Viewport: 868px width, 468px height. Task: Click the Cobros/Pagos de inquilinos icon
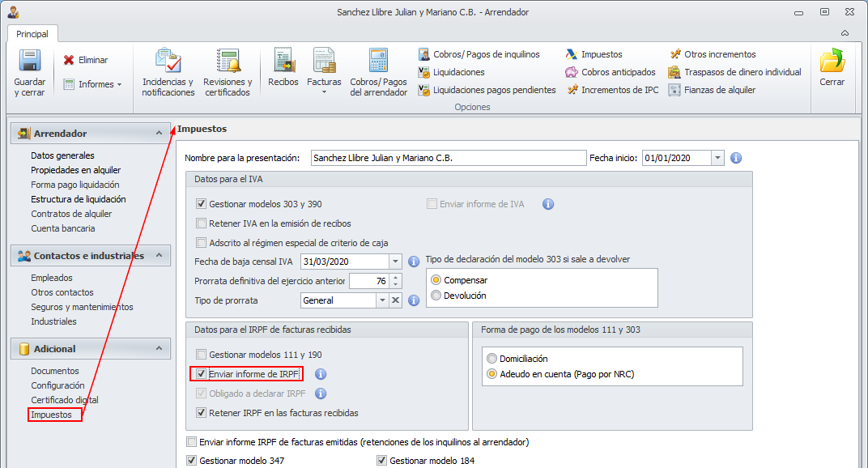[x=424, y=54]
